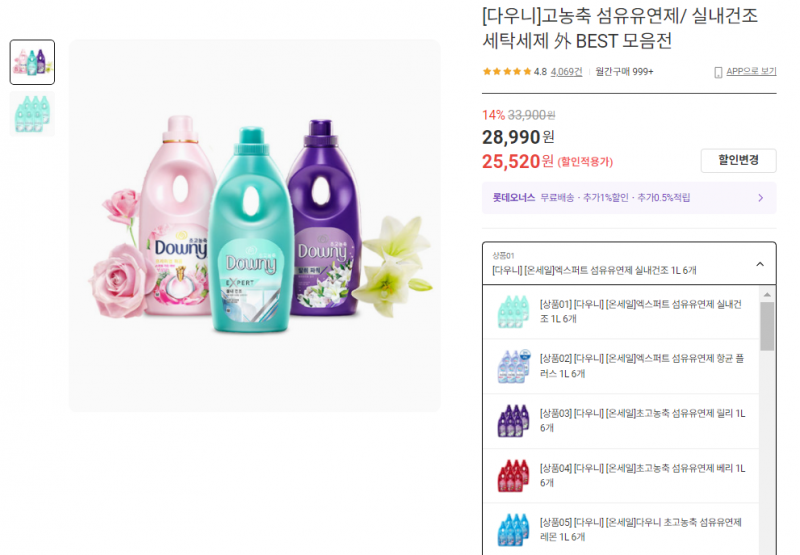Click the dropdown collapse chevron icon
The width and height of the screenshot is (800, 555).
[x=760, y=264]
